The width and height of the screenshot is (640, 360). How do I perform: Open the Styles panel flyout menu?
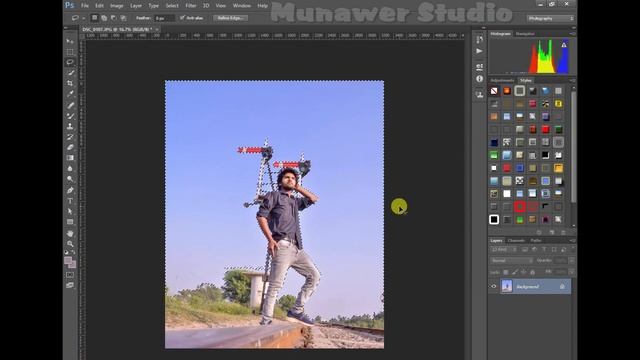tap(572, 80)
